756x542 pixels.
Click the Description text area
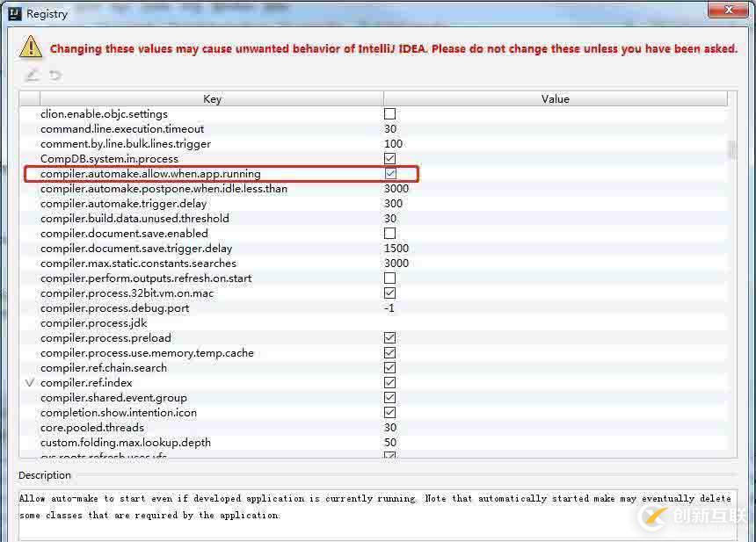(x=378, y=514)
